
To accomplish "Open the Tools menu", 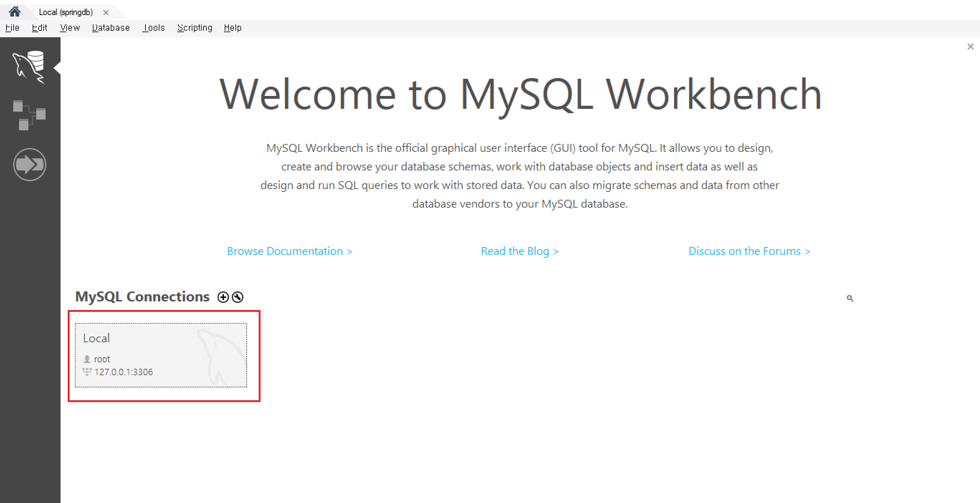I will (x=154, y=28).
